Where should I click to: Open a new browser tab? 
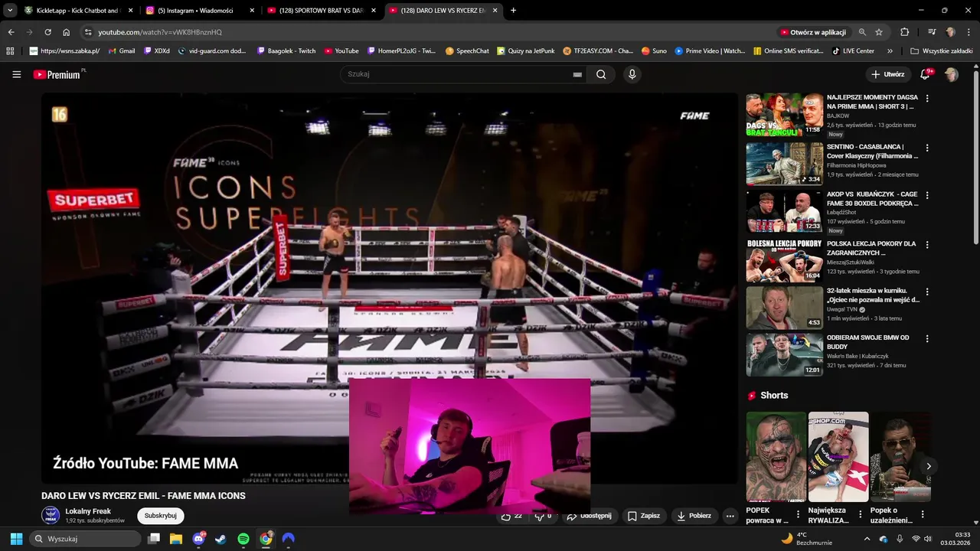[513, 10]
